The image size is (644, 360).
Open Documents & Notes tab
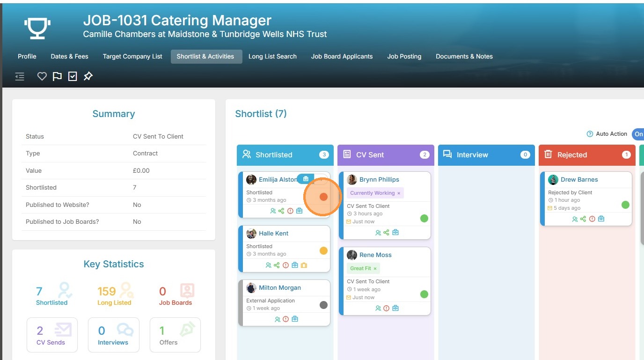(464, 57)
